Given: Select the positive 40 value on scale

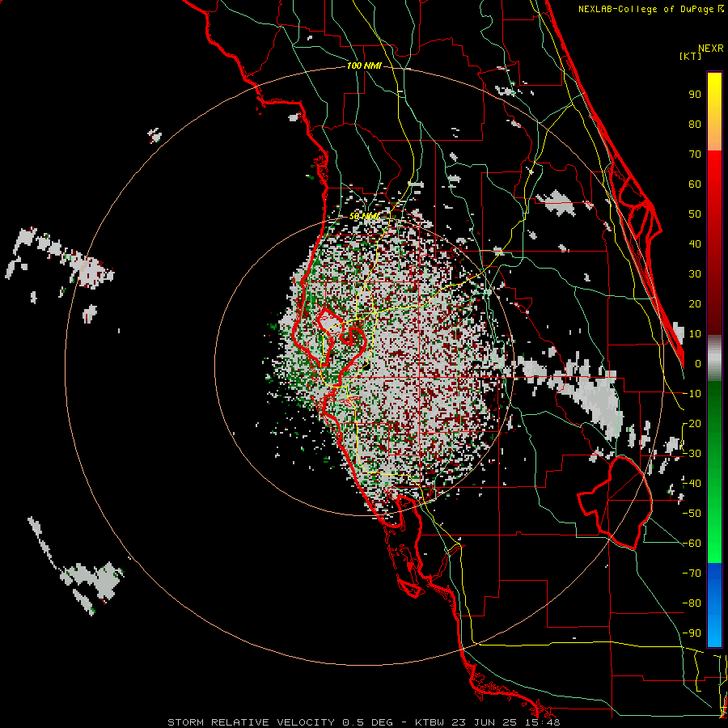Looking at the screenshot, I should pyautogui.click(x=695, y=243).
